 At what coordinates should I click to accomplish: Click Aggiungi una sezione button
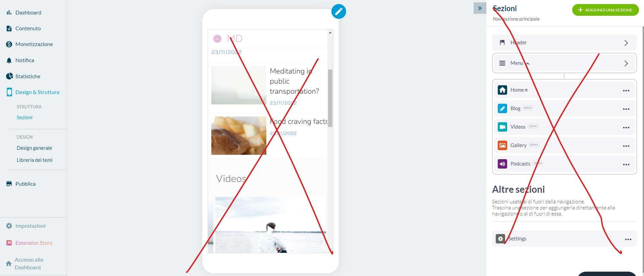tap(605, 10)
